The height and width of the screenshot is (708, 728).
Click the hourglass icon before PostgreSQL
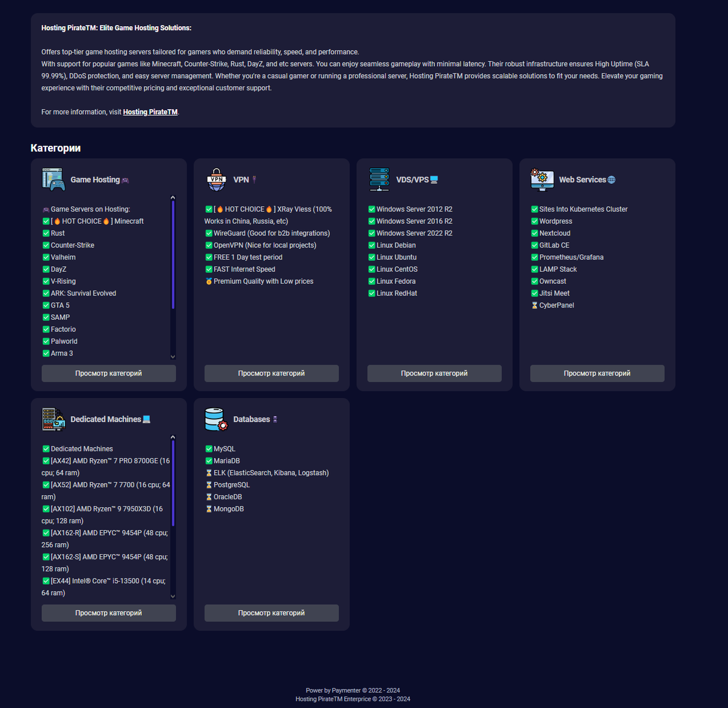(x=209, y=485)
